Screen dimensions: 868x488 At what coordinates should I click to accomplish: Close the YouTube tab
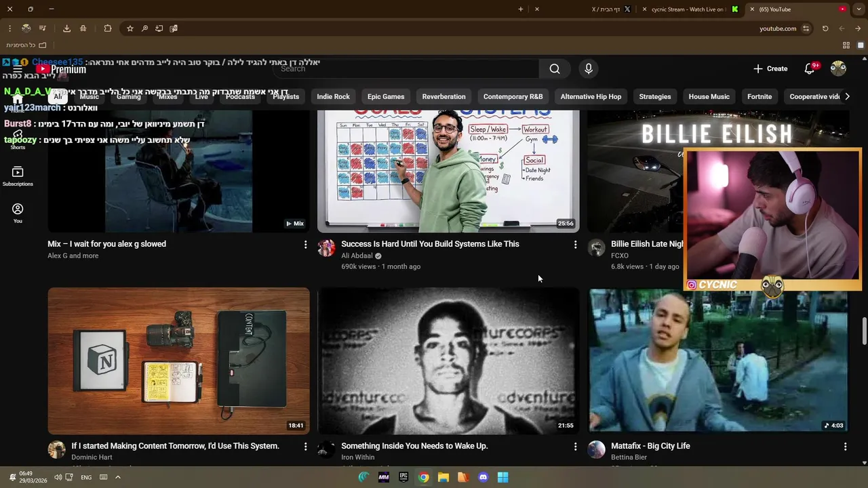click(x=751, y=9)
